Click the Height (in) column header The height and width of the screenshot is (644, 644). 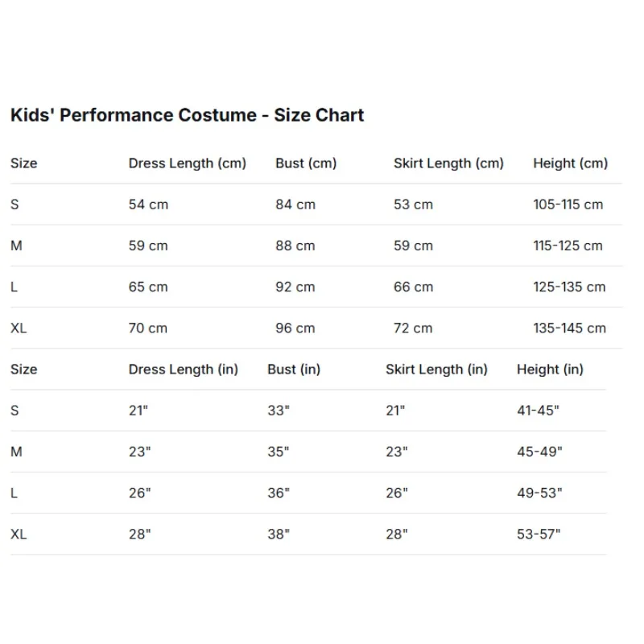[550, 369]
